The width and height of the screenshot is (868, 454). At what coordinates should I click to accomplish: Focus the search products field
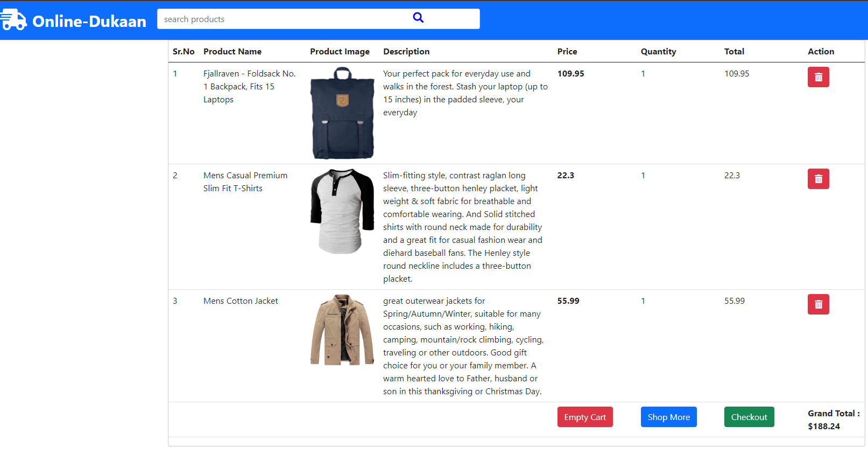click(x=319, y=19)
